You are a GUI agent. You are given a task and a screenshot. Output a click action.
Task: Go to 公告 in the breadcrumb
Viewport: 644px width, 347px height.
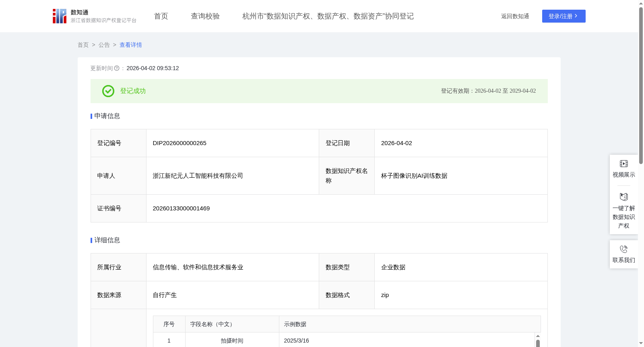coord(104,45)
